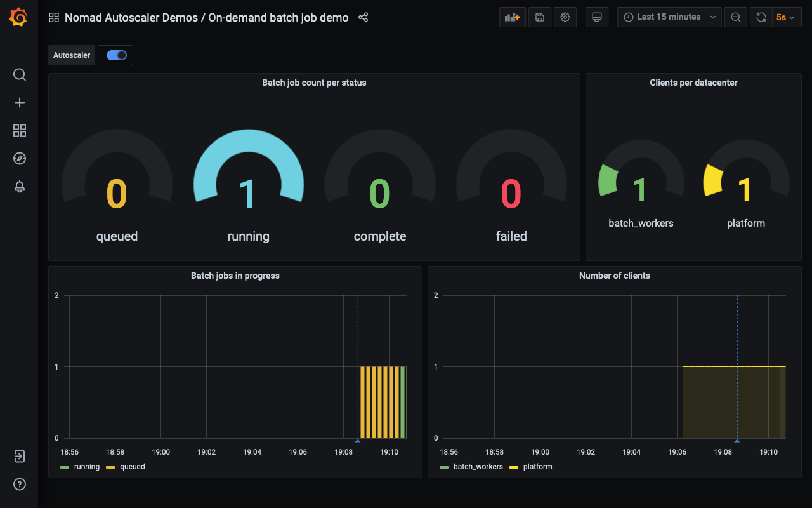This screenshot has width=812, height=508.
Task: Open the Batch jobs in progress panel title
Action: click(x=235, y=276)
